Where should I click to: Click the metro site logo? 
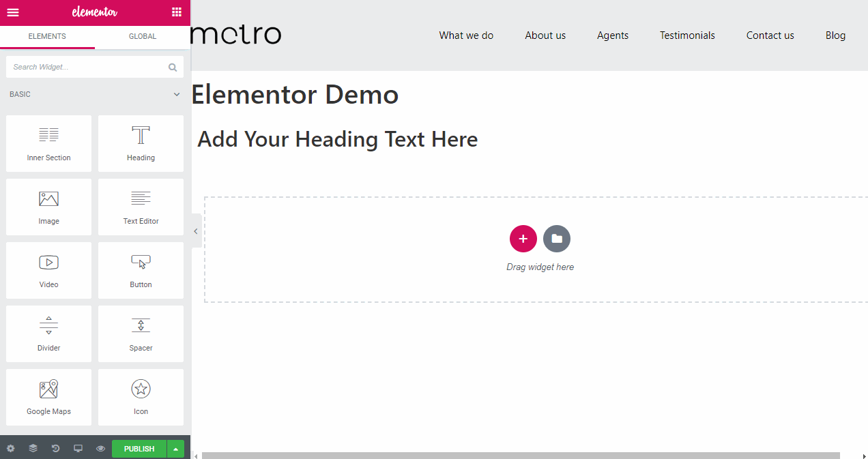click(x=236, y=35)
